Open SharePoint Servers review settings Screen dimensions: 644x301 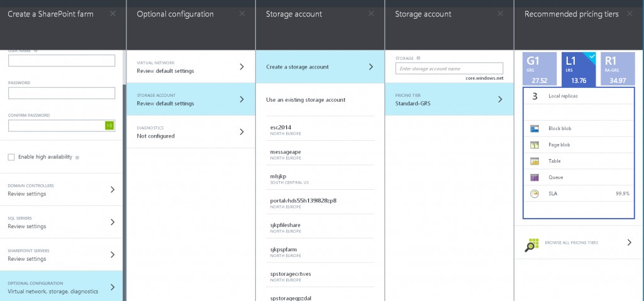[x=61, y=254]
